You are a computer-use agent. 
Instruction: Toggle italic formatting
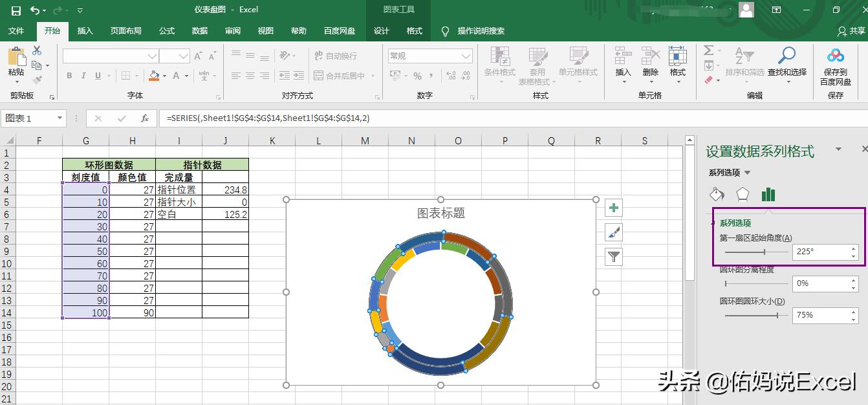[83, 75]
